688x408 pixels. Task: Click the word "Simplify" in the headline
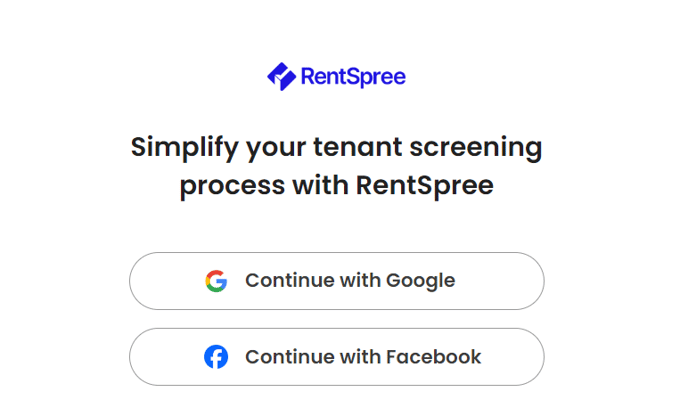coord(184,148)
